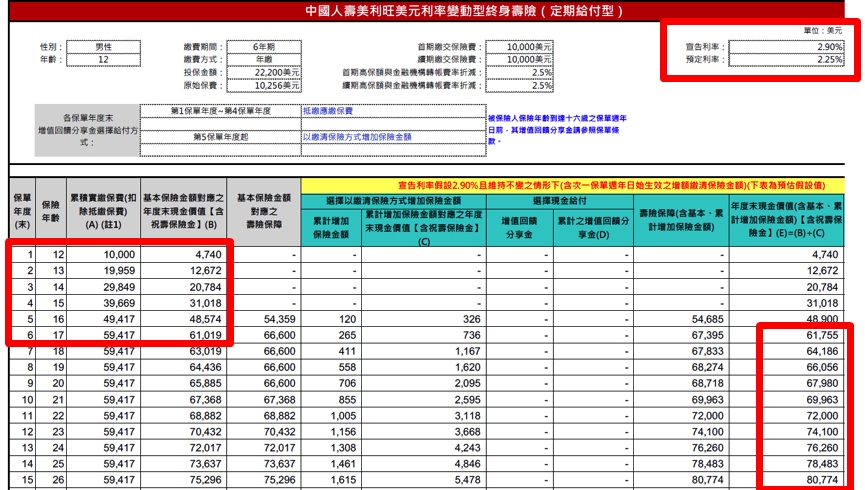Click cell with value 68,274
This screenshot has height=490, width=865.
pyautogui.click(x=681, y=367)
